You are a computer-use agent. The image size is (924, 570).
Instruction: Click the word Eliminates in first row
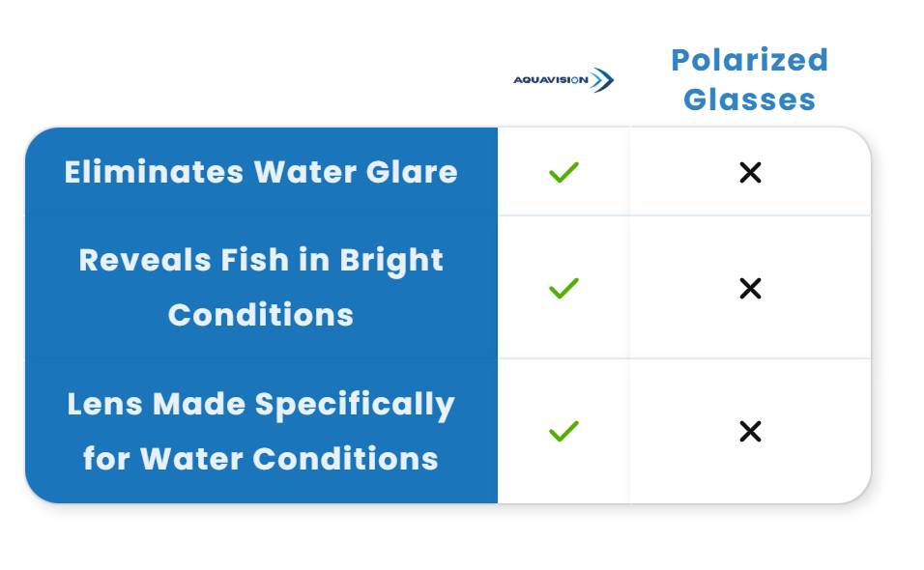(154, 172)
